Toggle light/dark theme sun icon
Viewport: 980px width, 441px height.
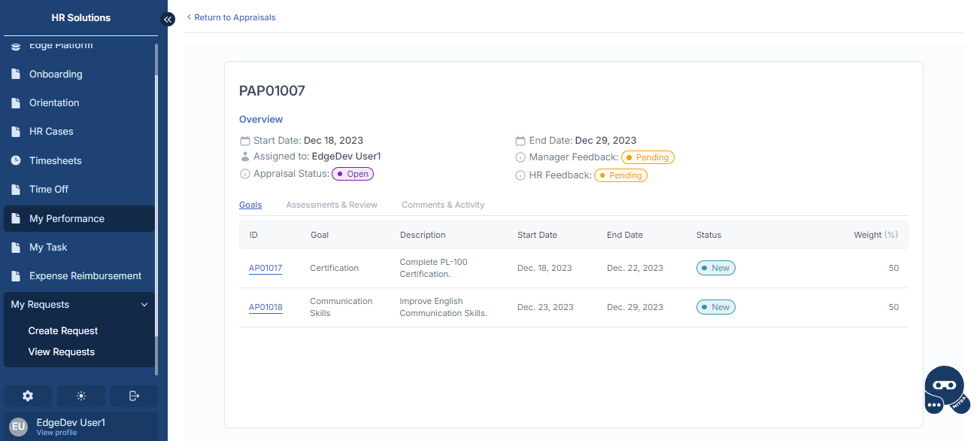tap(81, 396)
